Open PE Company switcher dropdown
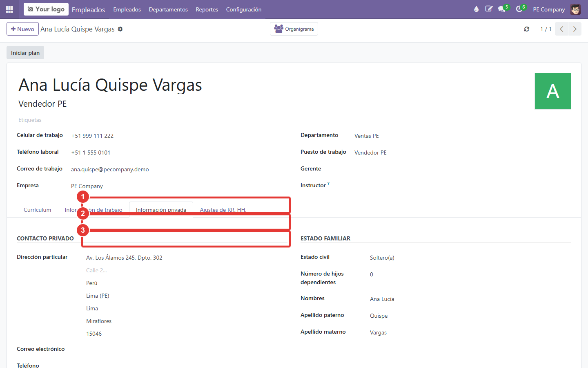588x368 pixels. click(549, 9)
